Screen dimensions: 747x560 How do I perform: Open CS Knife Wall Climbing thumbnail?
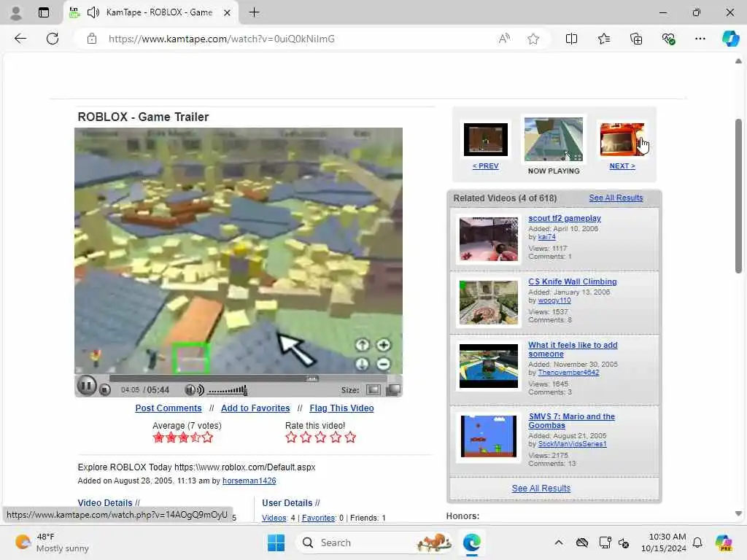[x=488, y=303]
